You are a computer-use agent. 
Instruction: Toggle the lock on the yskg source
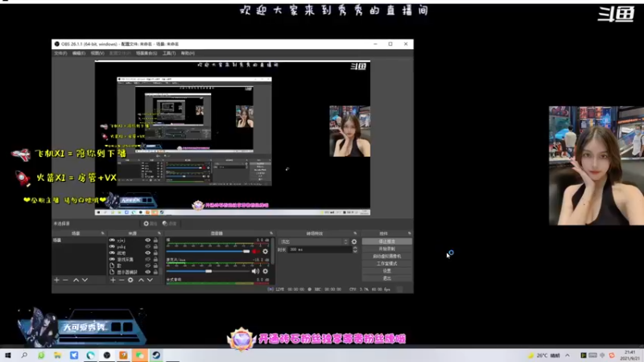tap(155, 247)
